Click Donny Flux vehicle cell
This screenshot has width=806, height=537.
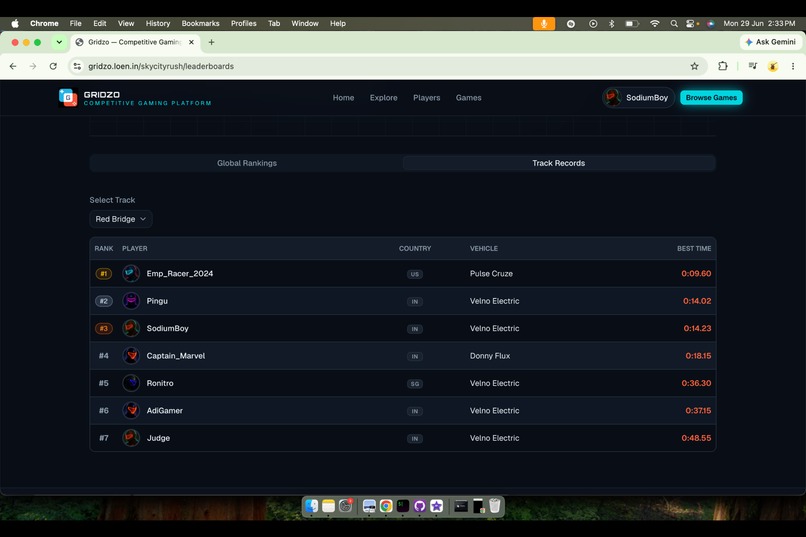(x=490, y=356)
